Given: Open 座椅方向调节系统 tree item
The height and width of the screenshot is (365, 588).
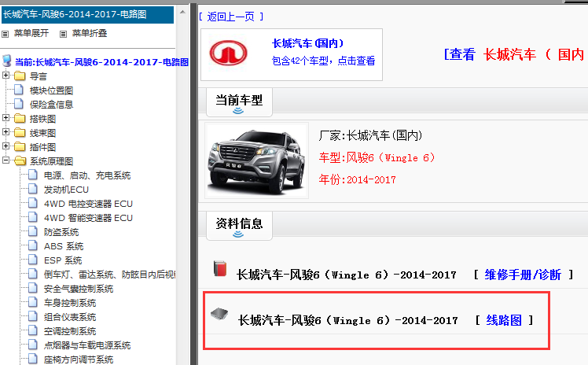Looking at the screenshot, I should 79,359.
